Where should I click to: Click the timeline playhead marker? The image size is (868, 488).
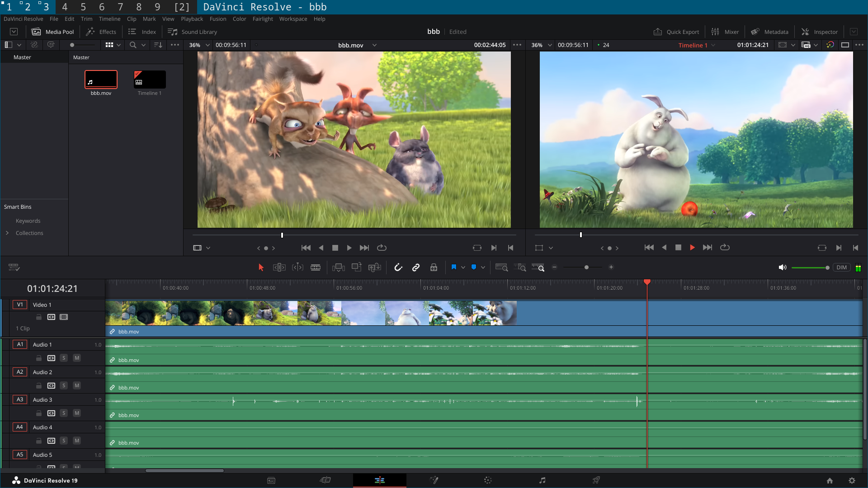647,282
